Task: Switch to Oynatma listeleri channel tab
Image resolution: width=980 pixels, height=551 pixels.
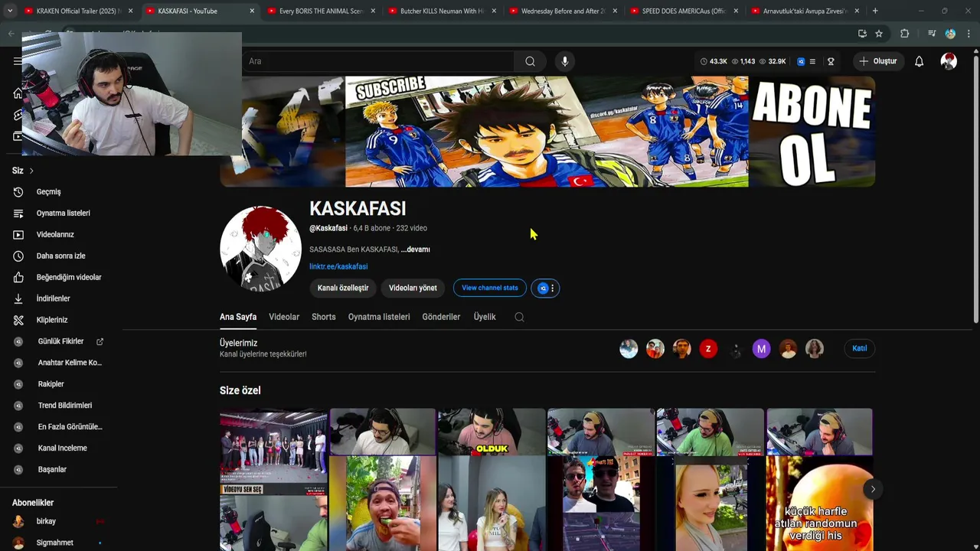Action: (379, 317)
